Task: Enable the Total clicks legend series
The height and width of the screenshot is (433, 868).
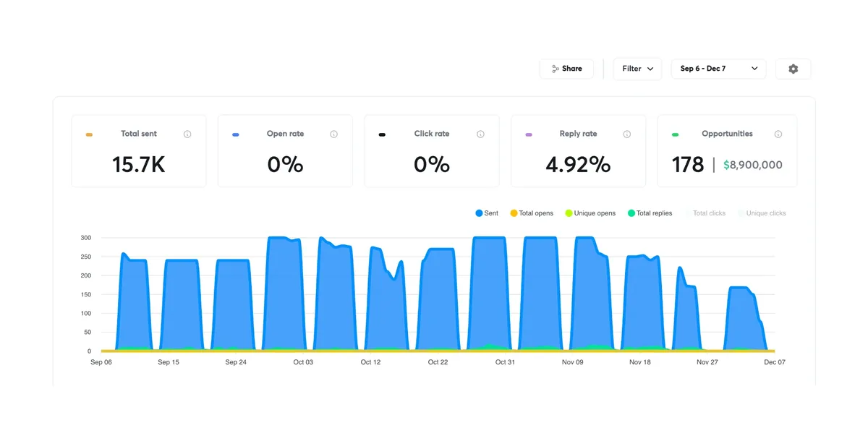Action: click(x=705, y=213)
